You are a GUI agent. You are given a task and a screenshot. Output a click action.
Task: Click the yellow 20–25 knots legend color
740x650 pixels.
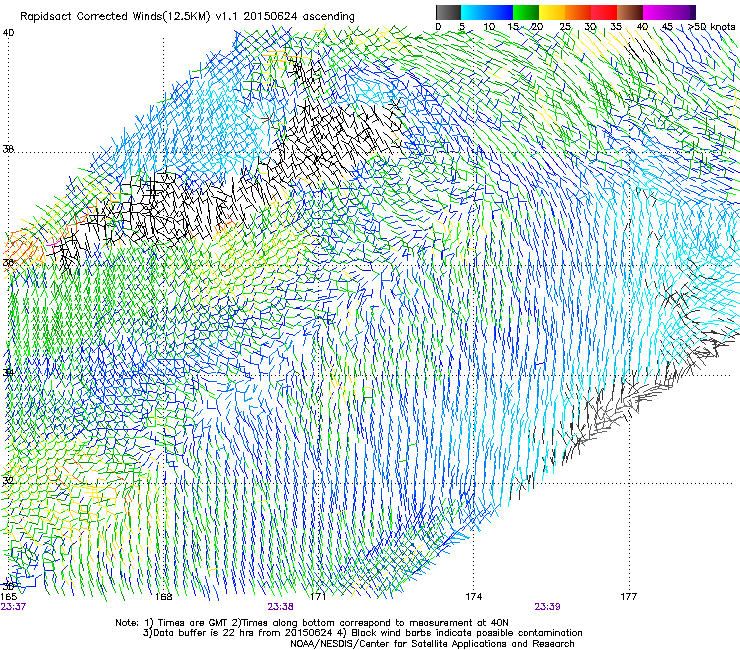point(552,12)
